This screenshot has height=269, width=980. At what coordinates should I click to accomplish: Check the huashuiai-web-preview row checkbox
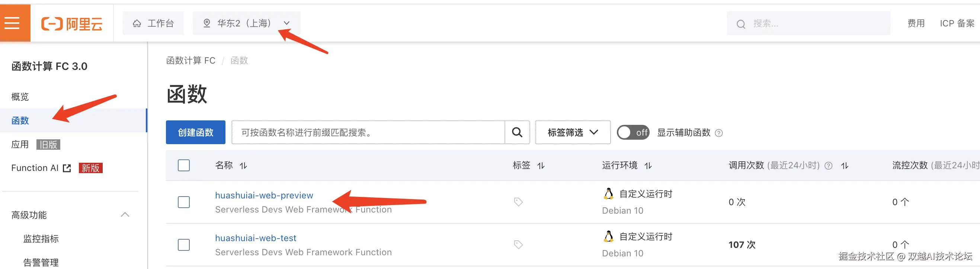point(184,202)
